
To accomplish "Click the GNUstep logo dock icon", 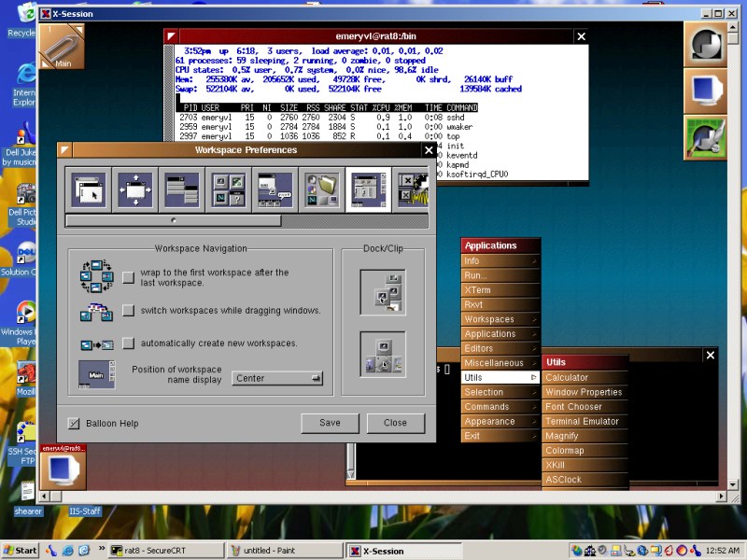I will tap(707, 43).
